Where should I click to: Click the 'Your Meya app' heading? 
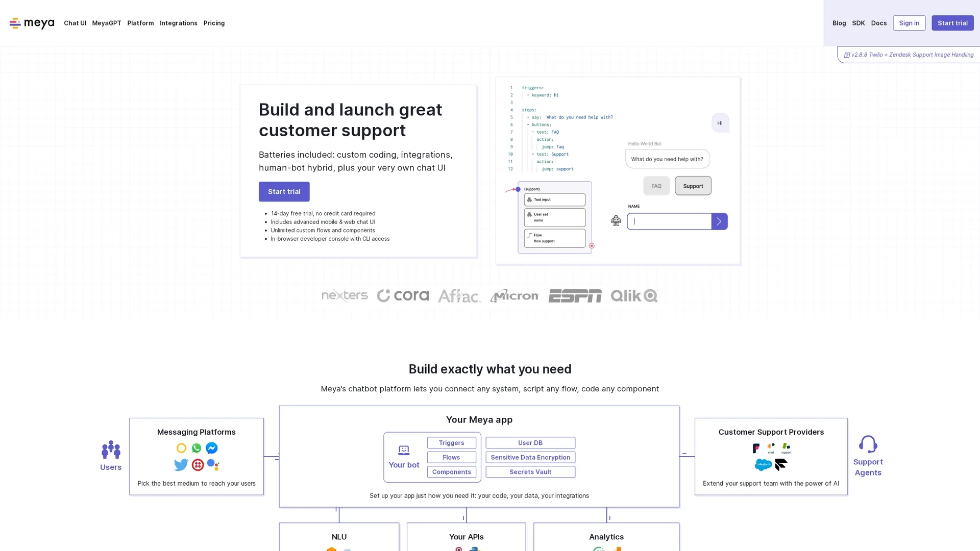[x=479, y=420]
